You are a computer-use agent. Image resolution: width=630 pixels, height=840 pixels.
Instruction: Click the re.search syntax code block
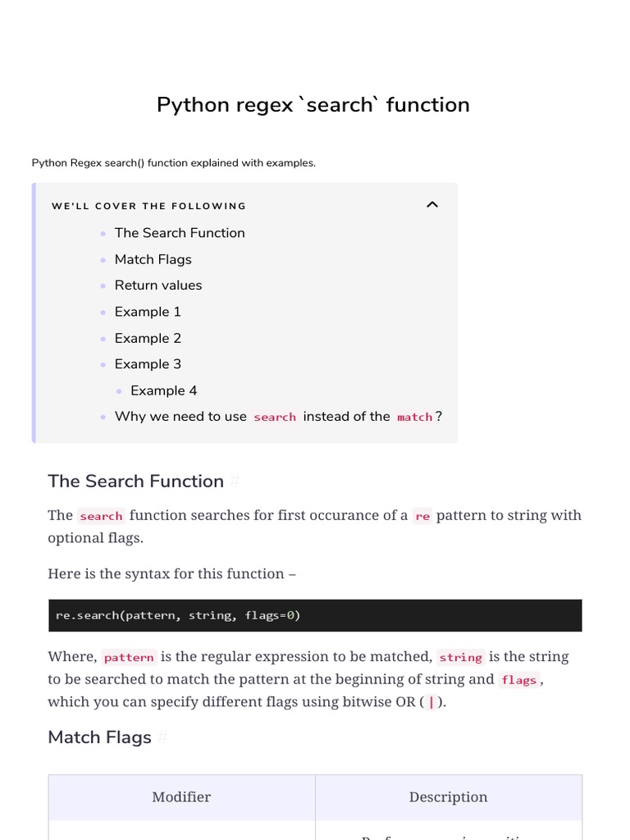click(x=315, y=615)
